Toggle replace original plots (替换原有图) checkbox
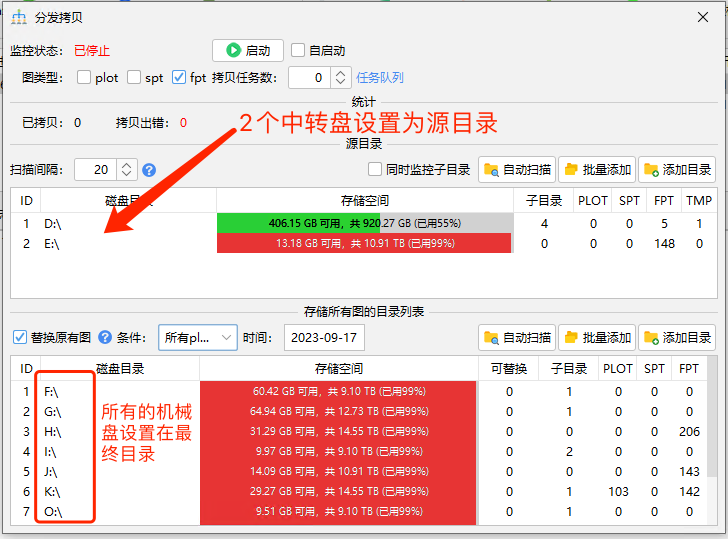This screenshot has height=539, width=728. (20, 337)
